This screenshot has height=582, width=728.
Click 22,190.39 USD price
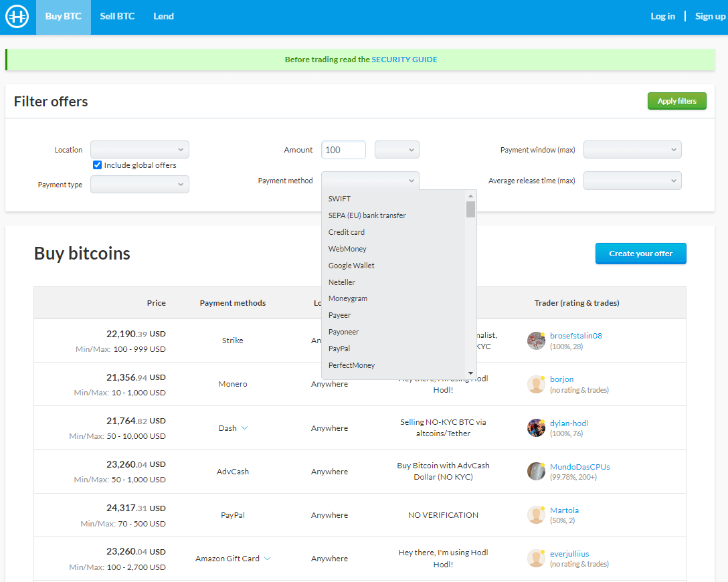click(136, 334)
